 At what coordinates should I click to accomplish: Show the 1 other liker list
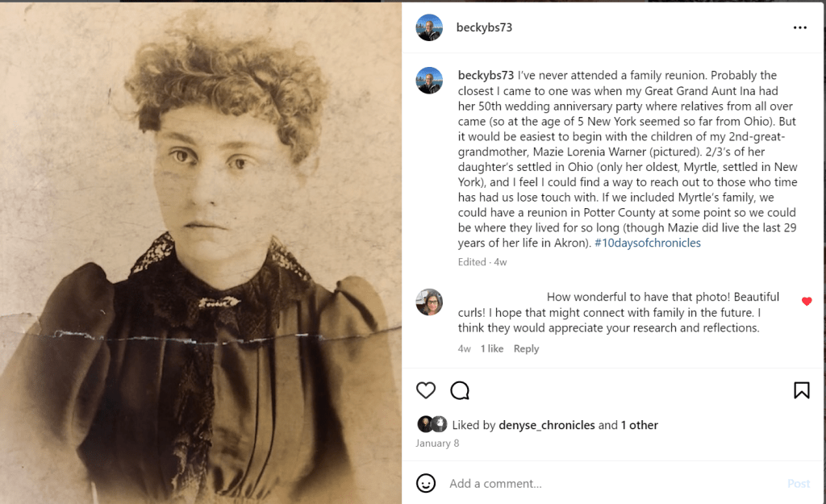click(x=639, y=425)
